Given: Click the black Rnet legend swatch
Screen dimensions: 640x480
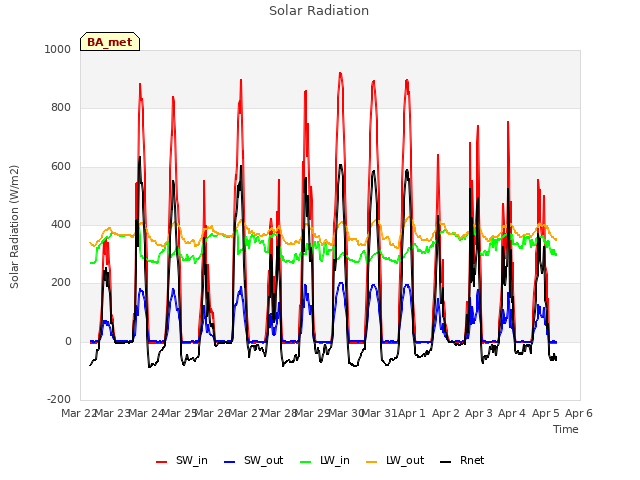Looking at the screenshot, I should coord(446,462).
